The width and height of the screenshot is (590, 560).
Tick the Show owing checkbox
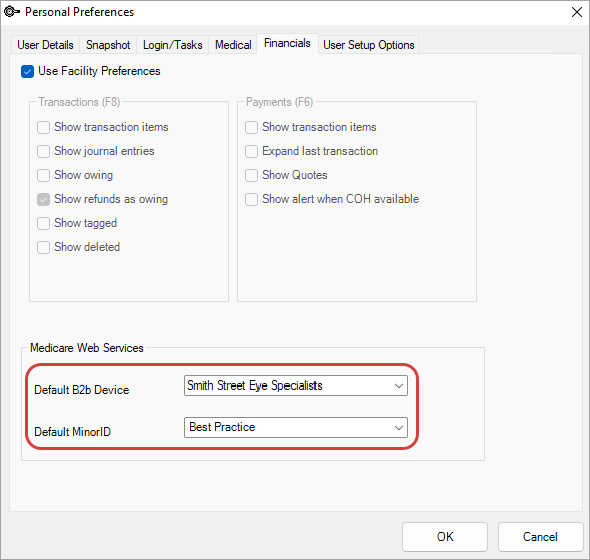pyautogui.click(x=43, y=175)
